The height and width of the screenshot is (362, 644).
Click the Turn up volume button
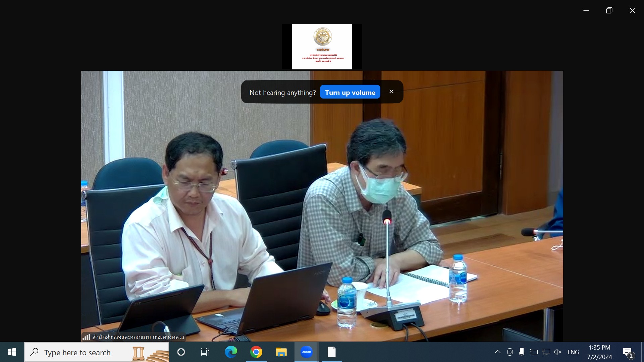pos(350,92)
